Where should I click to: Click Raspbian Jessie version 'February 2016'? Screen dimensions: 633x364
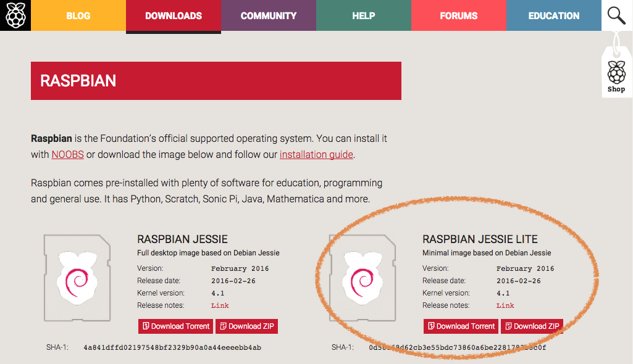[240, 268]
